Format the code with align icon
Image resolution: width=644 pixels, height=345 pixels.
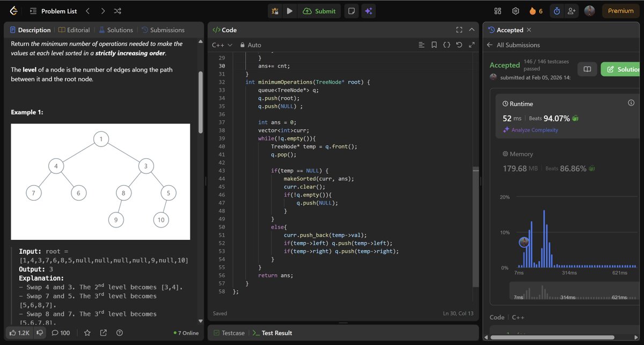(x=421, y=45)
